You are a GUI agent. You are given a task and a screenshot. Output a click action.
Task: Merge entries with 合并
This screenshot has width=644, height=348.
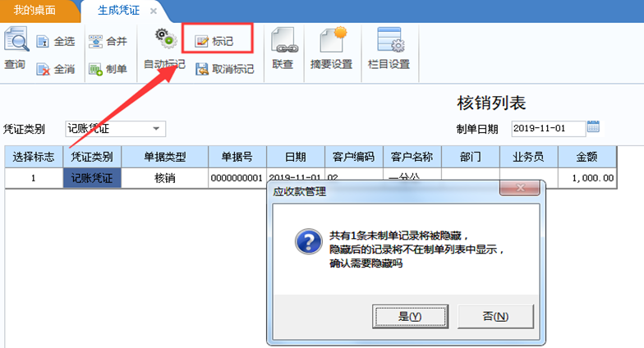pyautogui.click(x=108, y=41)
